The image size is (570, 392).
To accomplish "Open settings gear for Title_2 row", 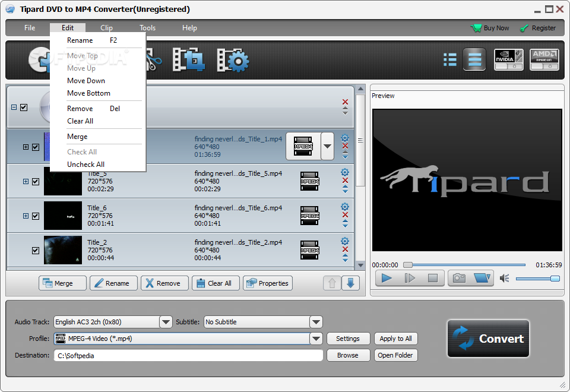I will tap(345, 241).
